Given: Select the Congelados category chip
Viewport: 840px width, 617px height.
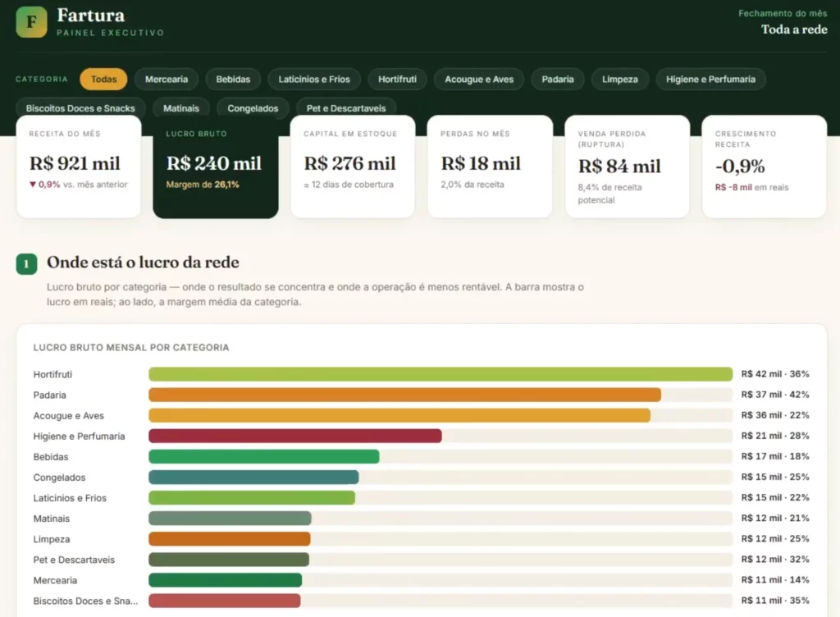Looking at the screenshot, I should pos(253,107).
